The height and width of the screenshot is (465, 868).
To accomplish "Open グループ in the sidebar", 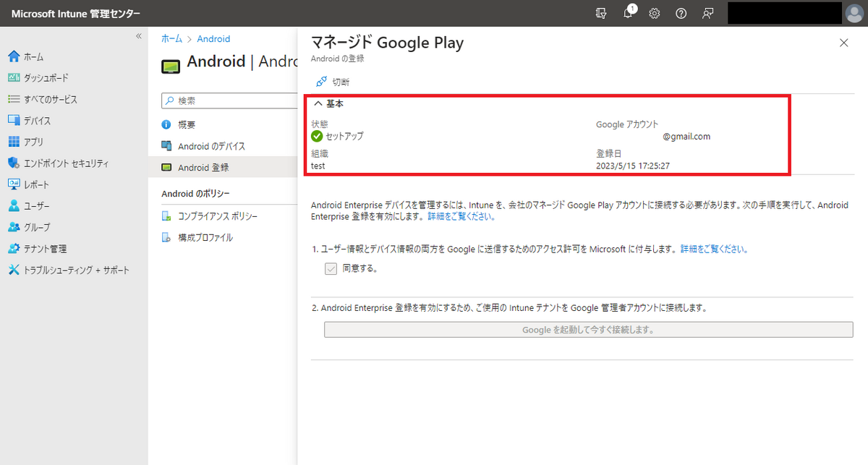I will [36, 227].
